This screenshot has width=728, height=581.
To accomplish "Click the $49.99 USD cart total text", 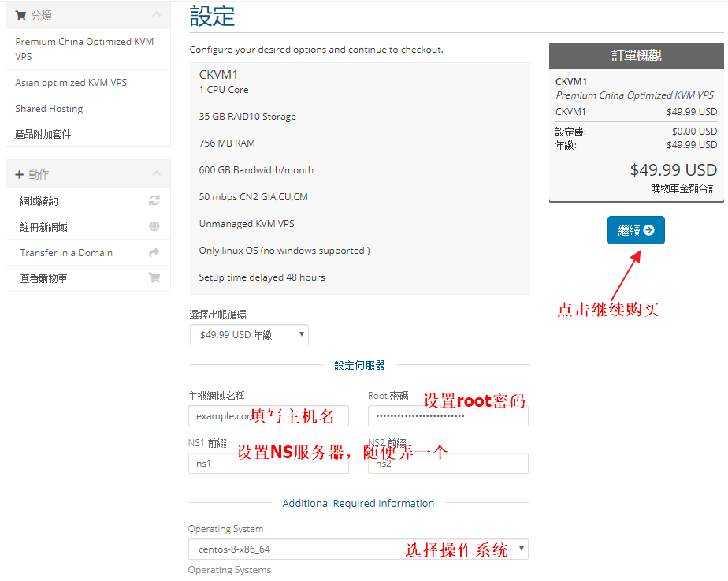I will point(673,170).
